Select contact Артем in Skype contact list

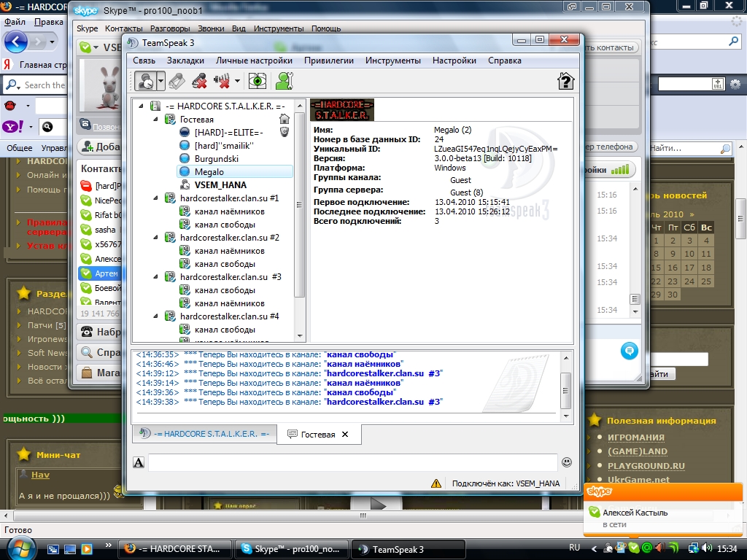pyautogui.click(x=99, y=273)
